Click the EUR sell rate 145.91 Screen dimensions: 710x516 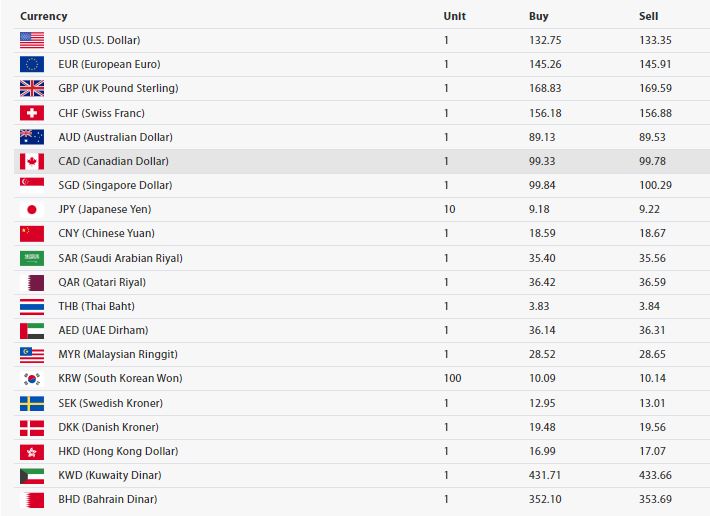[x=655, y=64]
